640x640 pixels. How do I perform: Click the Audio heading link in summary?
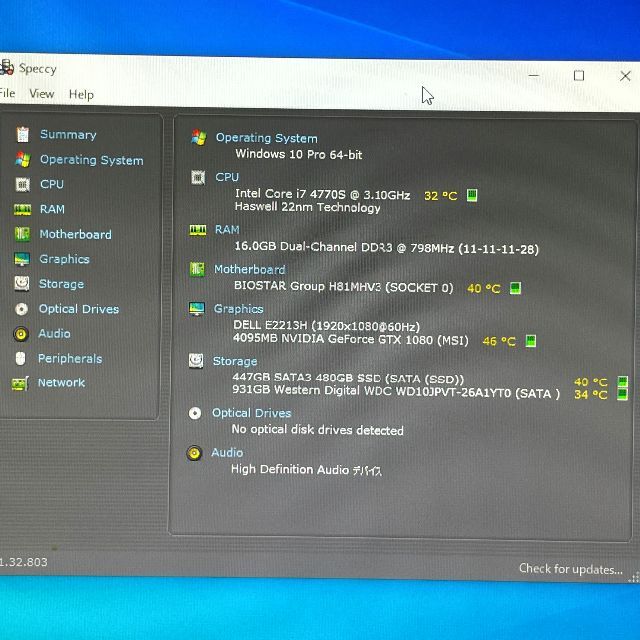[x=227, y=453]
